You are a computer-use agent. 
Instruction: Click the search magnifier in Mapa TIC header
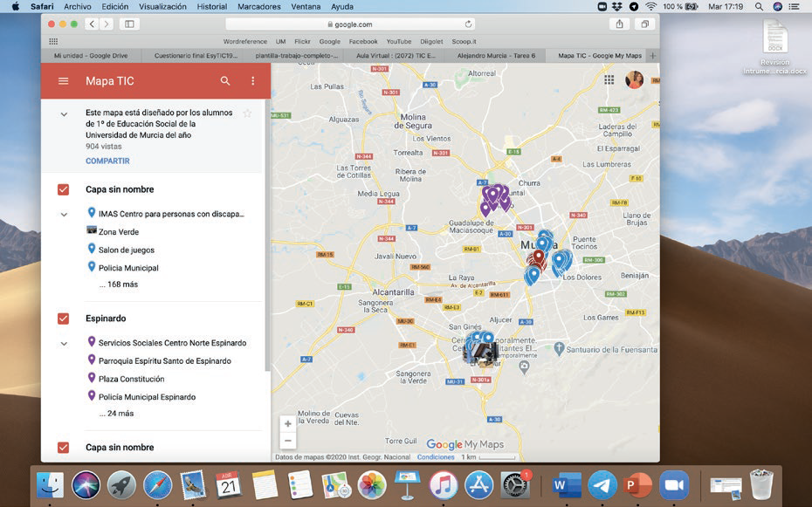(225, 80)
